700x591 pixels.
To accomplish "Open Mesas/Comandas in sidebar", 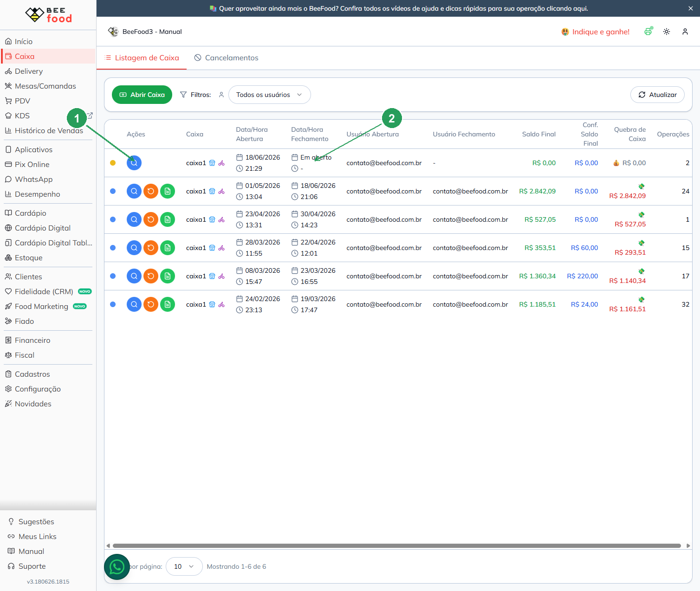I will 48,86.
